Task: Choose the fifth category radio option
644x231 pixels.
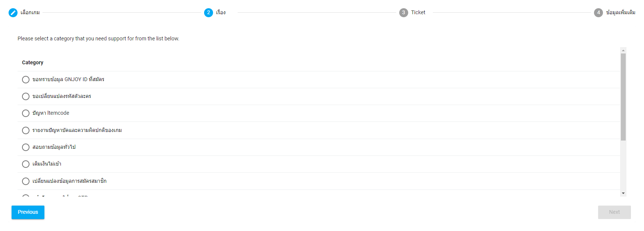Action: point(26,147)
